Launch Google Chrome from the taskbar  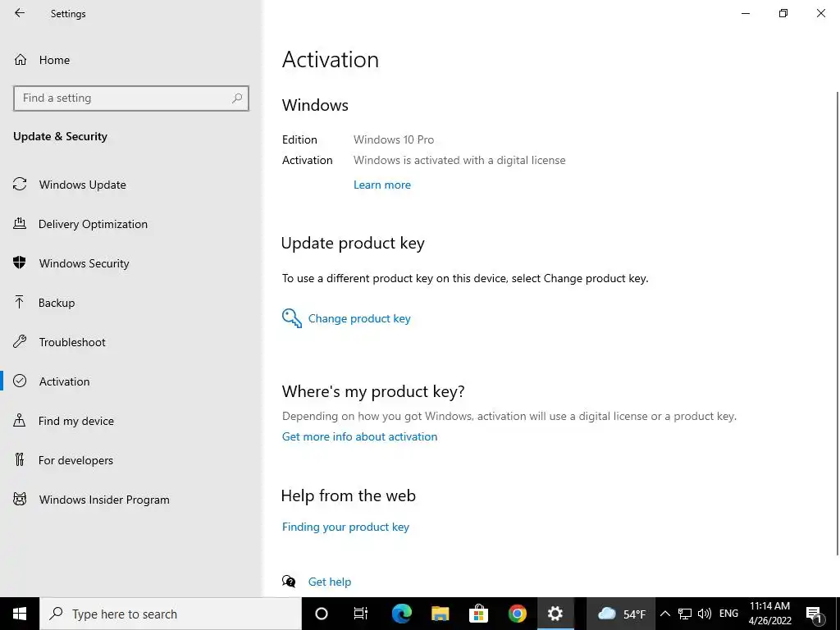[x=517, y=614]
